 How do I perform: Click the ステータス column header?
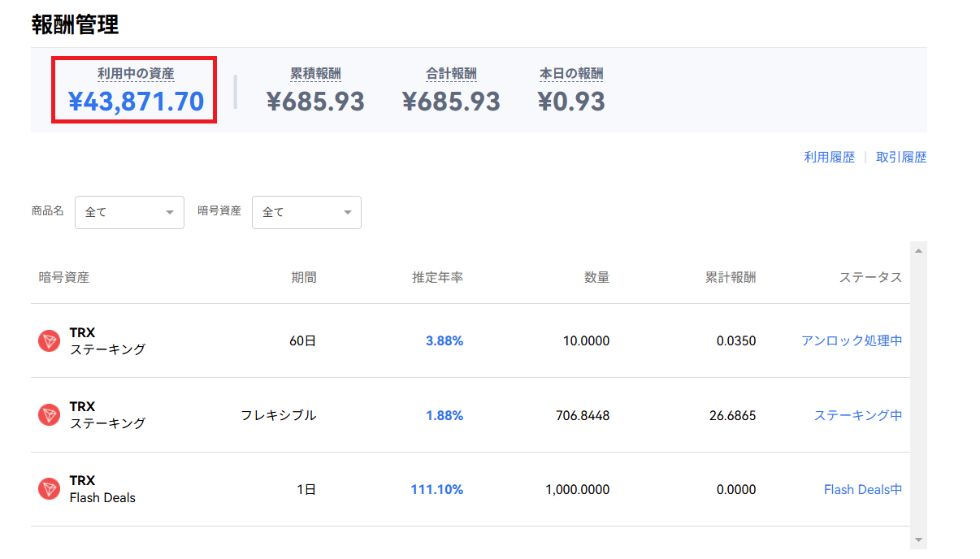(870, 278)
